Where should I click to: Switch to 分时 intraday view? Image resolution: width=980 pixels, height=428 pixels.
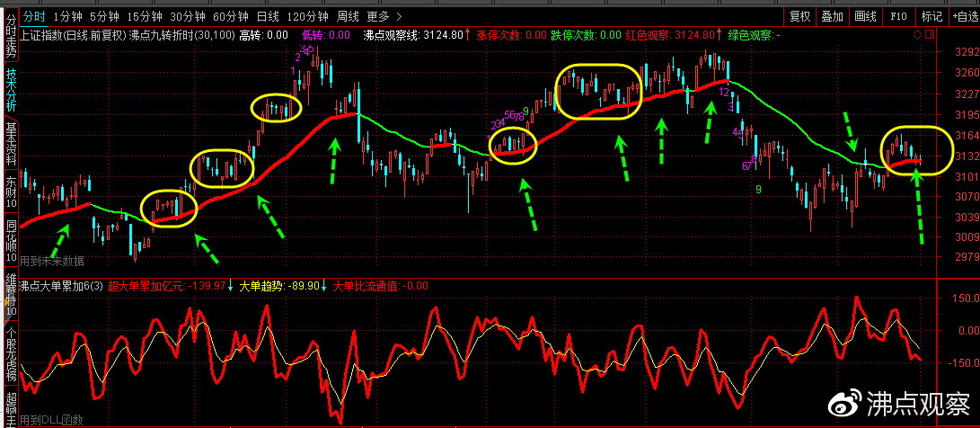coord(34,16)
